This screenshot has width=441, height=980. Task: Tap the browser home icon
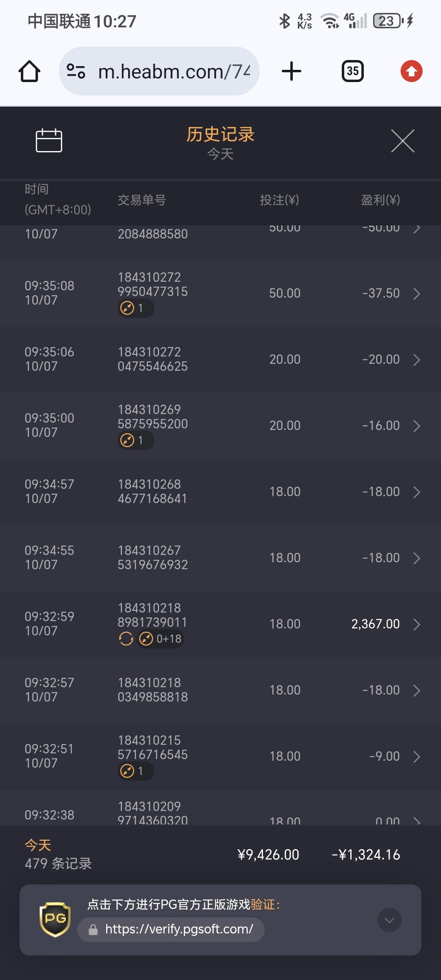point(29,71)
